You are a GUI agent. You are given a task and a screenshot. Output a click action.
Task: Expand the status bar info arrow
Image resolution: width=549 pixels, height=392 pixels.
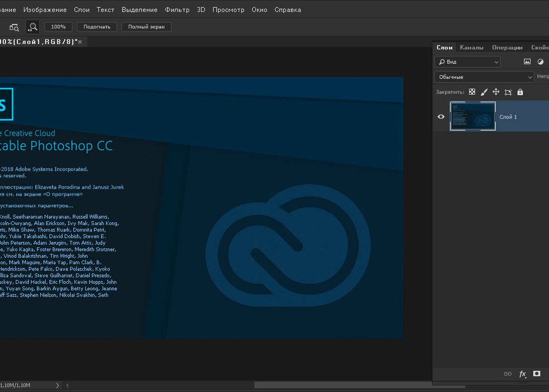coord(58,385)
